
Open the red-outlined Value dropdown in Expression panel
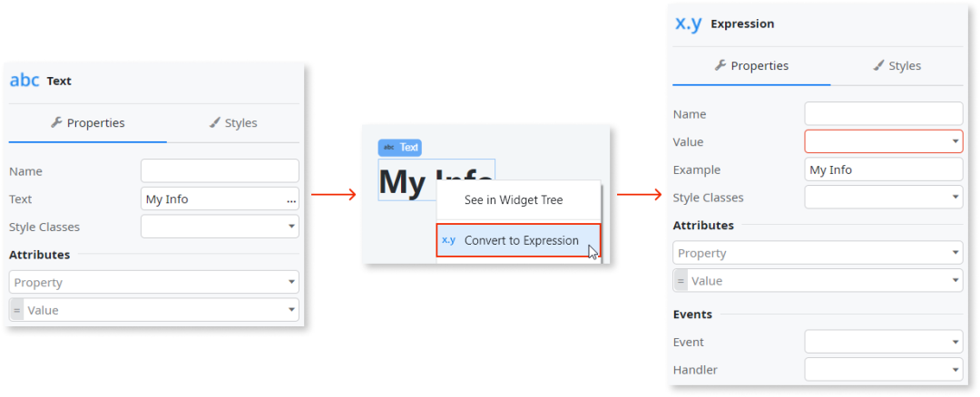(x=883, y=141)
